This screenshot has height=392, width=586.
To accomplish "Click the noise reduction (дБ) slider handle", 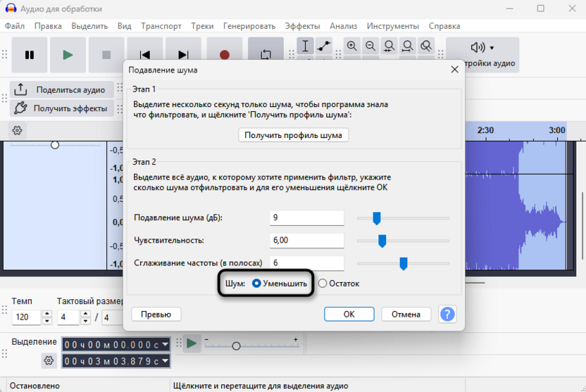I will (x=377, y=218).
